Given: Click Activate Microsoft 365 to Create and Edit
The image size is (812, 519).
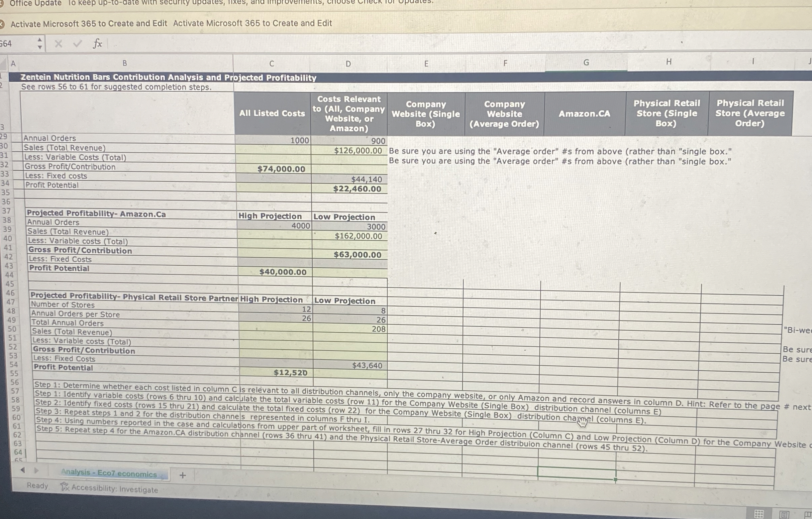Looking at the screenshot, I should 89,24.
